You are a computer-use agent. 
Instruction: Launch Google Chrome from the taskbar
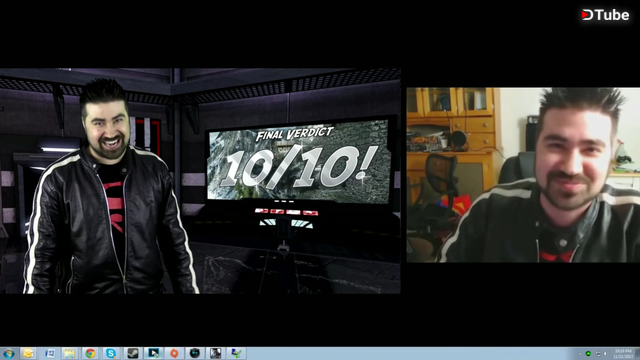coord(90,353)
